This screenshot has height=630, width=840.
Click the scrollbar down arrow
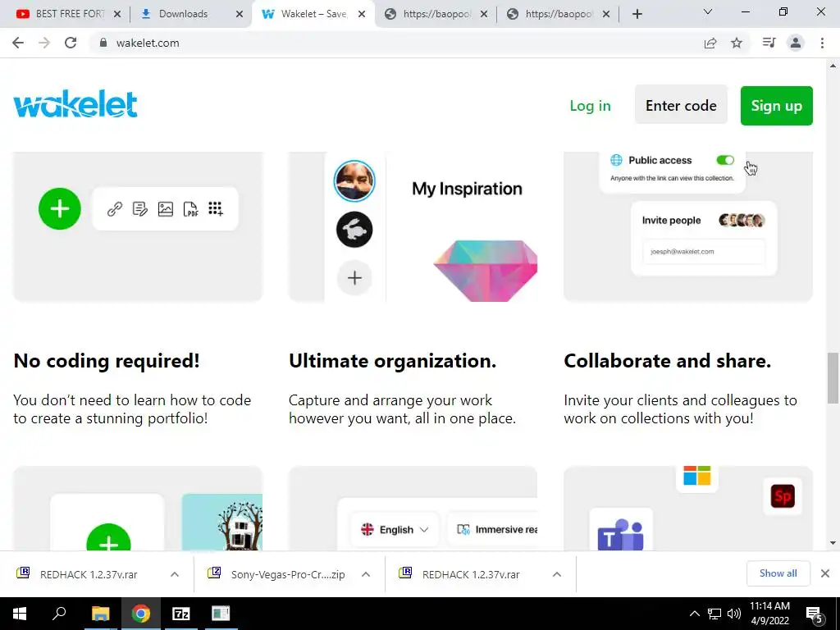[833, 543]
